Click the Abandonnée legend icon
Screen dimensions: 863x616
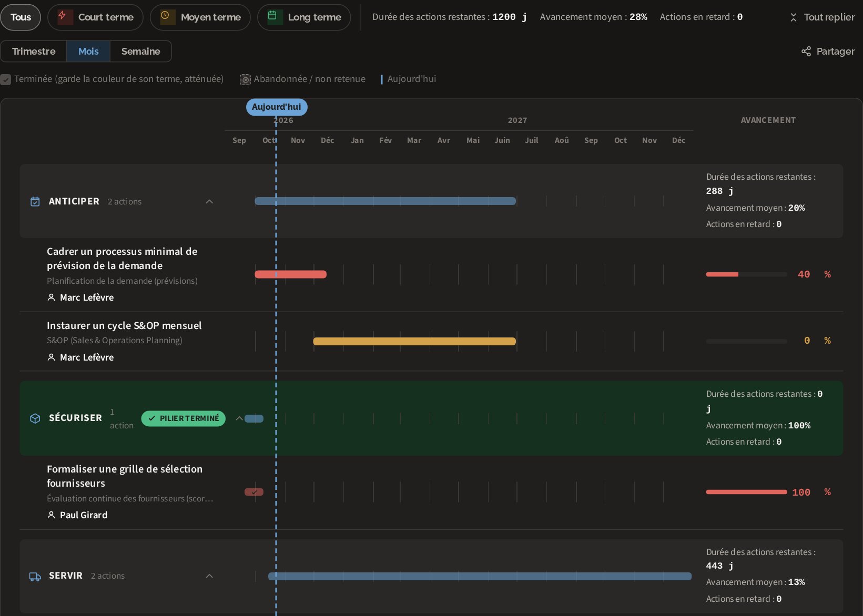(x=245, y=79)
